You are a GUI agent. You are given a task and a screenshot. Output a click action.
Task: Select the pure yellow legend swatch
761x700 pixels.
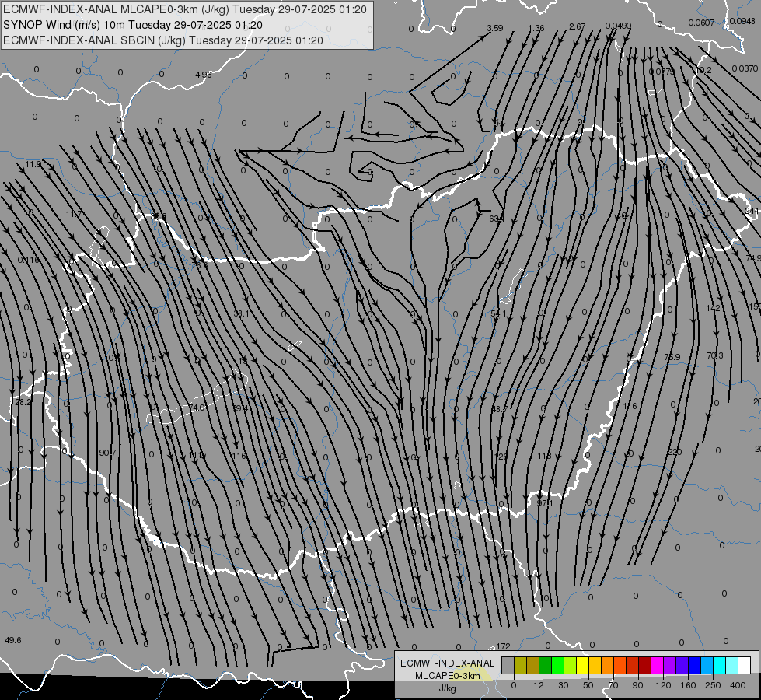tap(582, 665)
